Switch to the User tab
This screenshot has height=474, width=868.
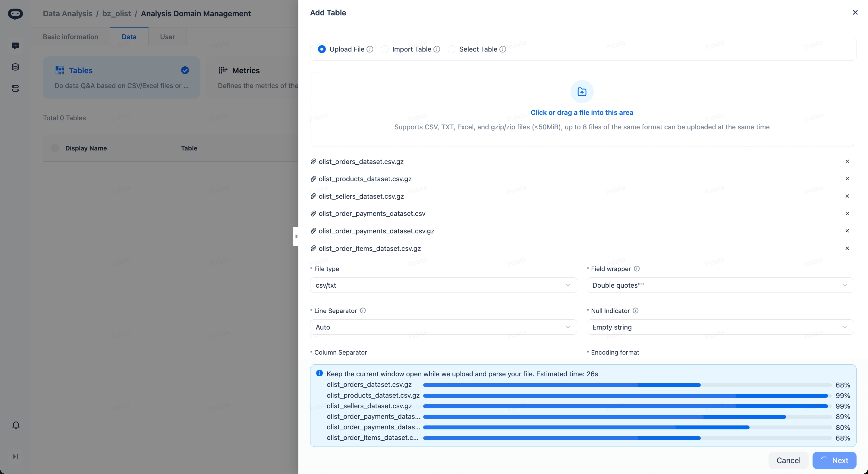(167, 37)
